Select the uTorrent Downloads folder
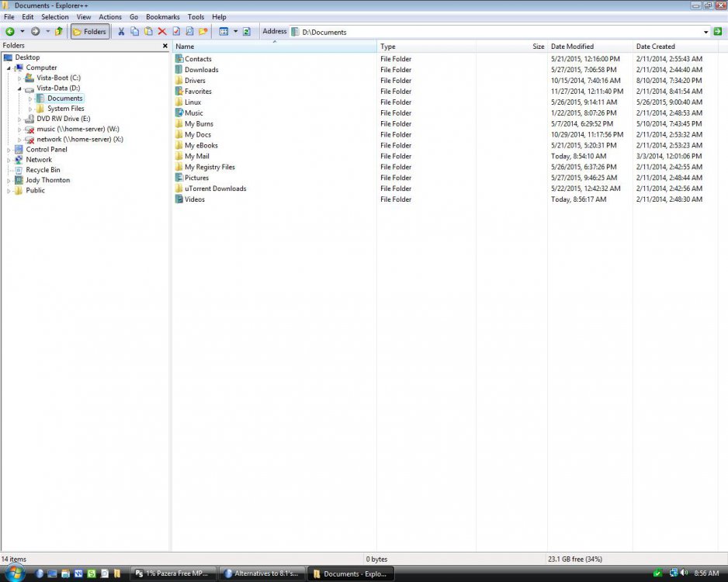 tap(215, 189)
